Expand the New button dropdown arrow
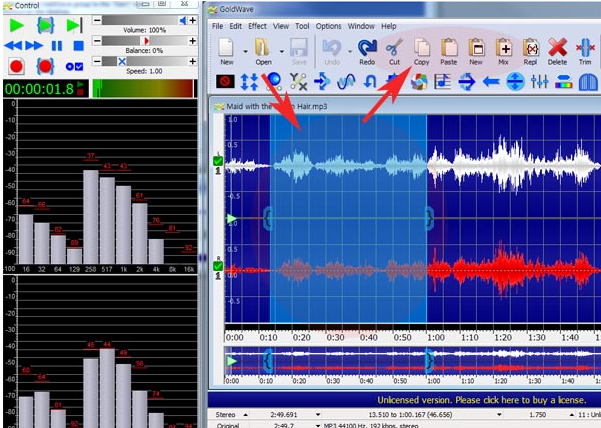Screen dimensions: 601x428 245,51
